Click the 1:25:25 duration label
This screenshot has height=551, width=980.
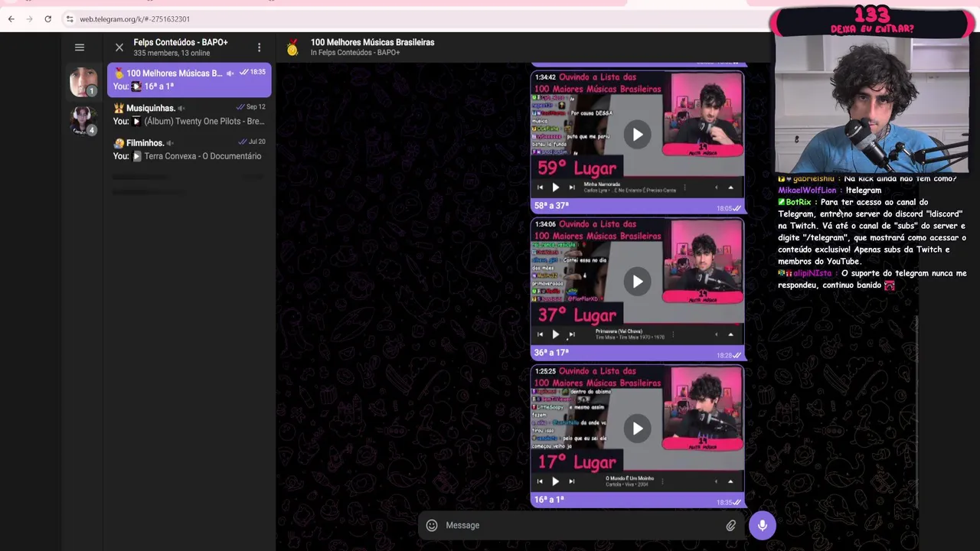(x=545, y=371)
